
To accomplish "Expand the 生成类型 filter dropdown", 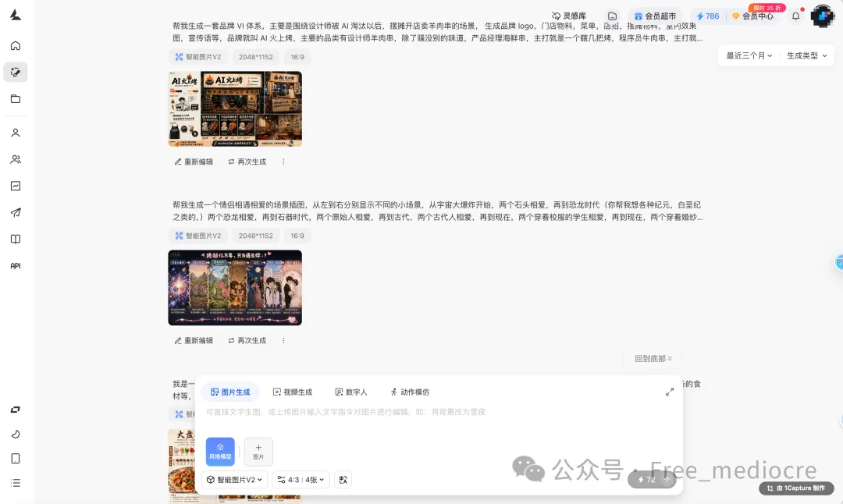I will [x=807, y=56].
